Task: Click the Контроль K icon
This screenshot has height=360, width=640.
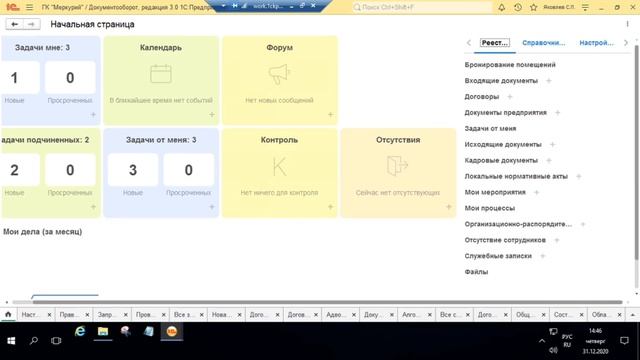Action: [x=279, y=167]
